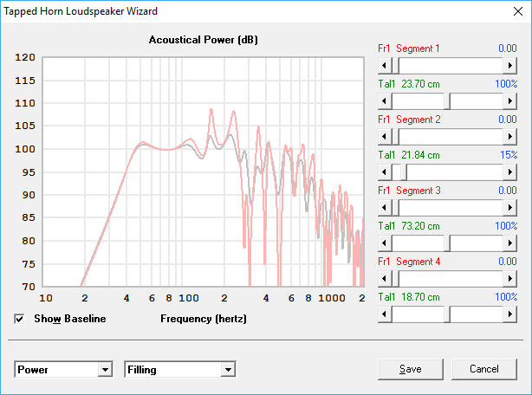Click the Tal1 18.70 cm slider thumb
The width and height of the screenshot is (532, 395).
(447, 314)
